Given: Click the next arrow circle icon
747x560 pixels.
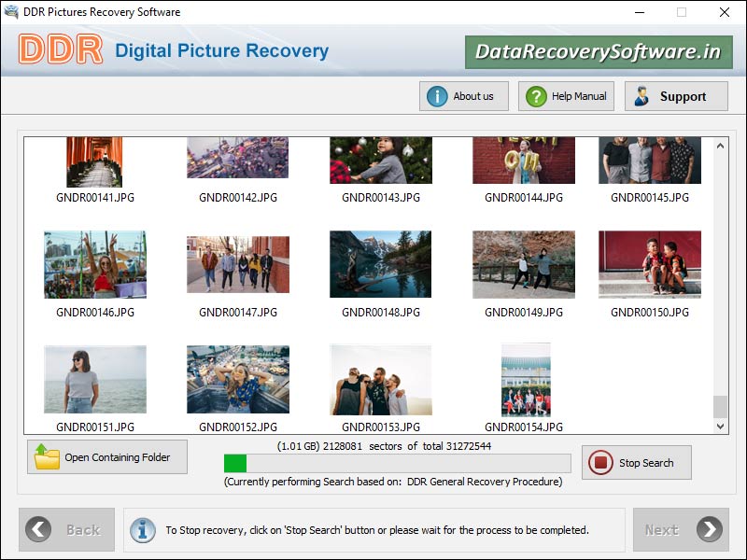Looking at the screenshot, I should pos(709,529).
